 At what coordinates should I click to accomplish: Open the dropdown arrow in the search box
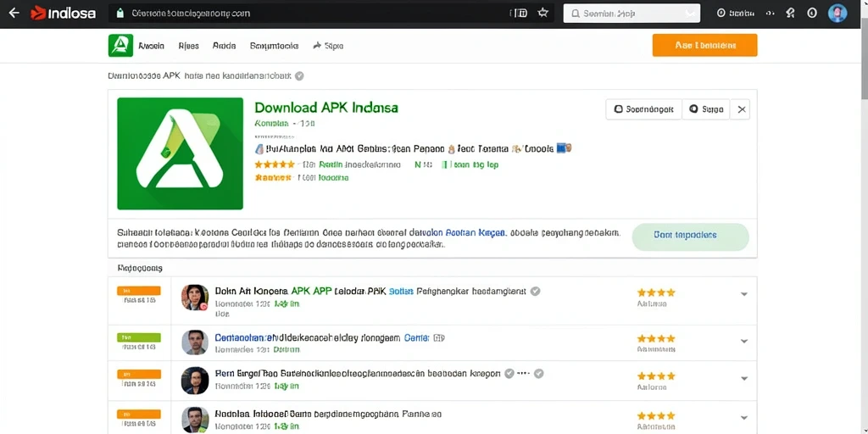pyautogui.click(x=689, y=14)
